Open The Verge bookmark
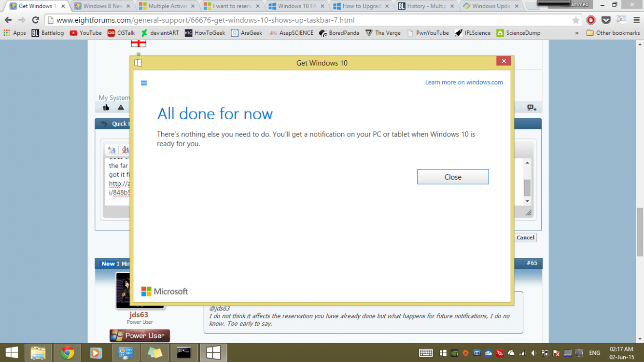Screen dimensions: 644x362 (383, 33)
